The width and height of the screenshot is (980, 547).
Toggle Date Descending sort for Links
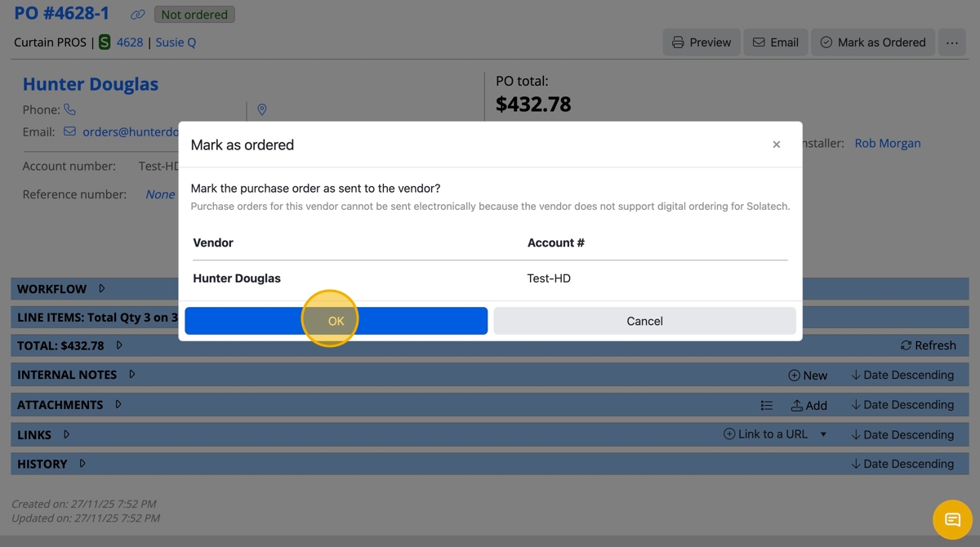pos(902,434)
